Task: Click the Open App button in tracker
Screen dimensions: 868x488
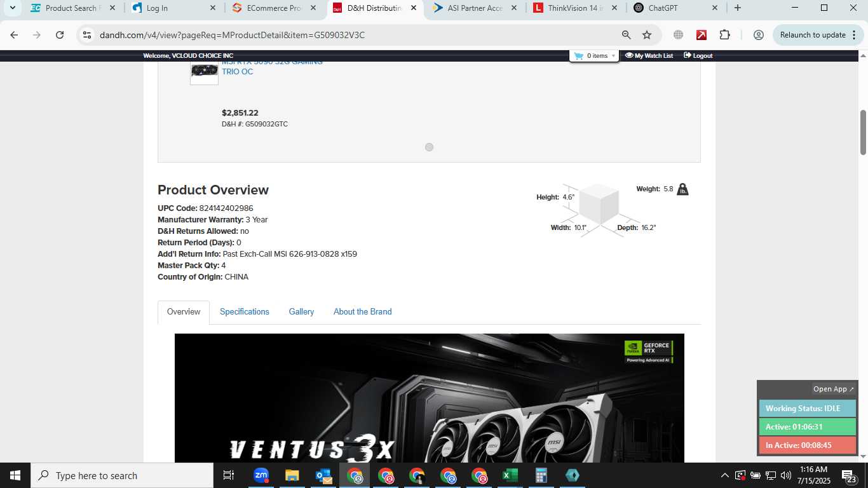Action: 834,389
